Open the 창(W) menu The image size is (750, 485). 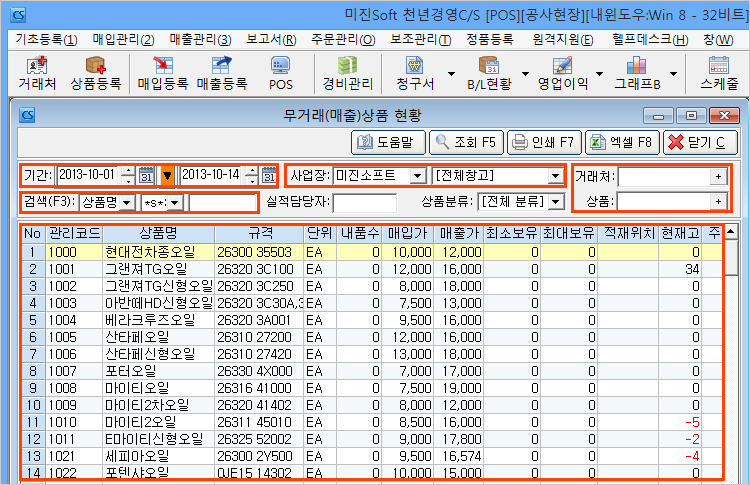[718, 40]
